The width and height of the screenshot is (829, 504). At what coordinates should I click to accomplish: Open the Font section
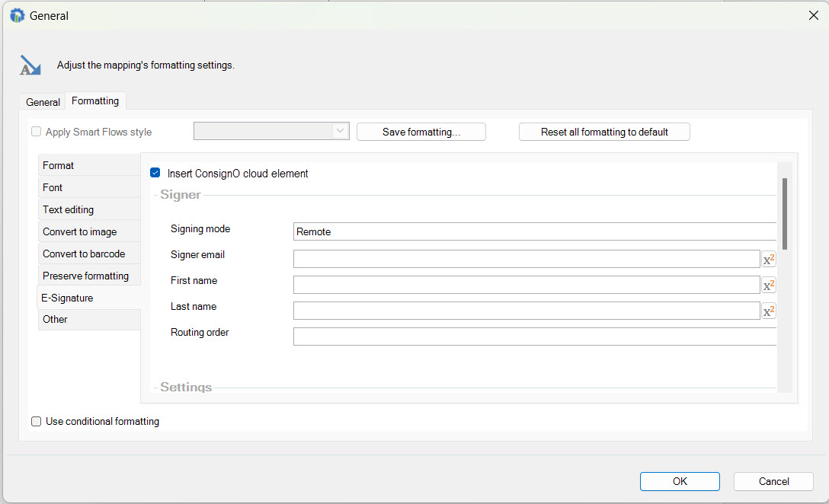(89, 187)
